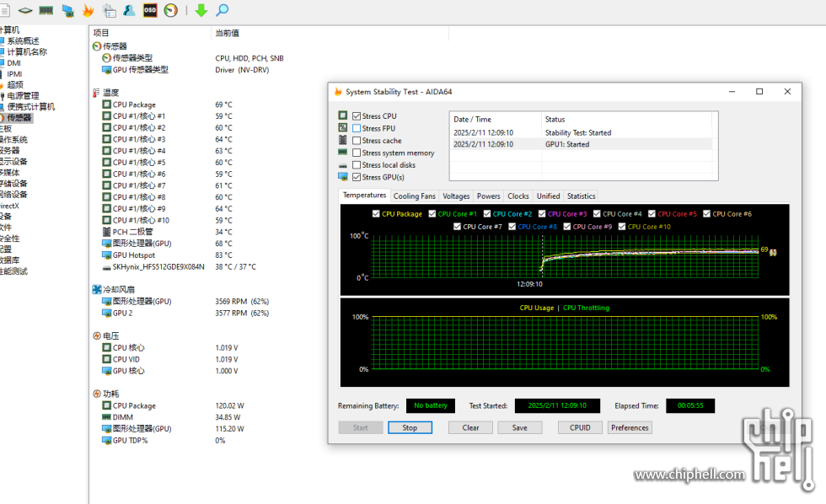Toggle CPU Core #1 graph legend checkbox
The image size is (826, 504).
pos(432,214)
